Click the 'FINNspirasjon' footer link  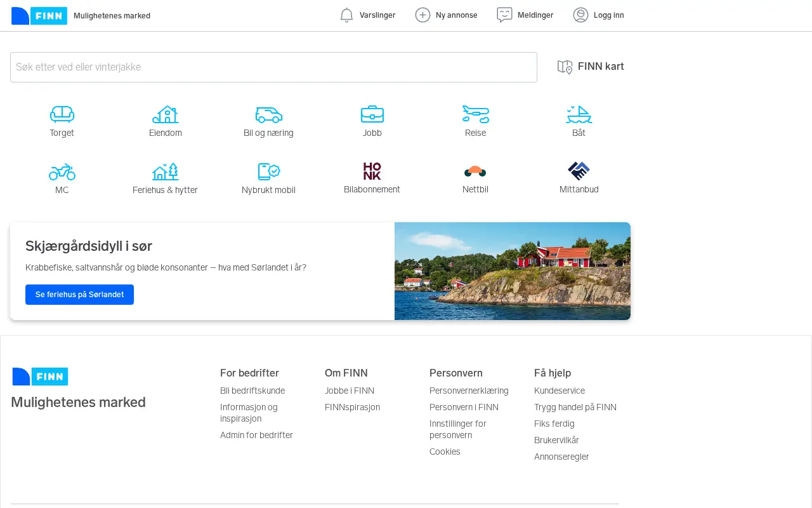click(x=352, y=407)
